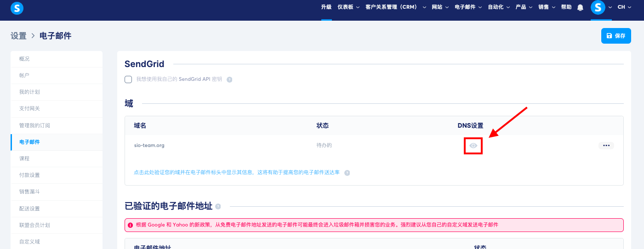Image resolution: width=644 pixels, height=249 pixels.
Task: Expand the 客户关系管理（CRM） dropdown
Action: pyautogui.click(x=396, y=7)
